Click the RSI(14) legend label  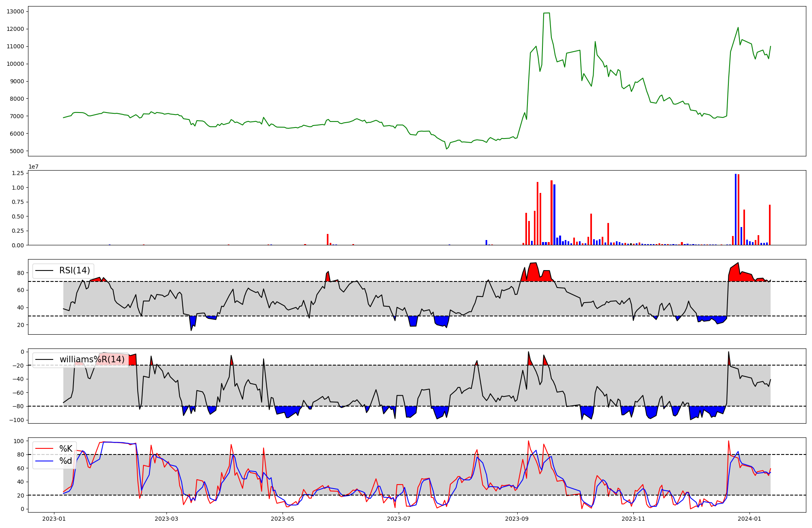[75, 270]
